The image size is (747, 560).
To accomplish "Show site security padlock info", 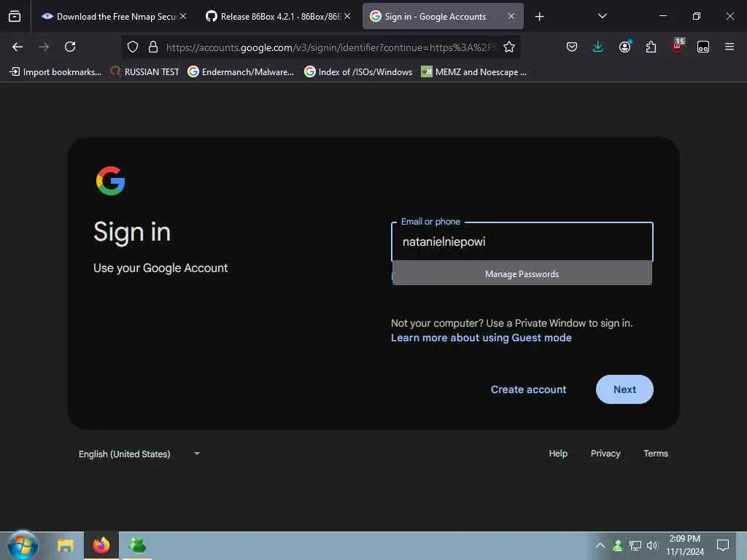I will tap(153, 47).
